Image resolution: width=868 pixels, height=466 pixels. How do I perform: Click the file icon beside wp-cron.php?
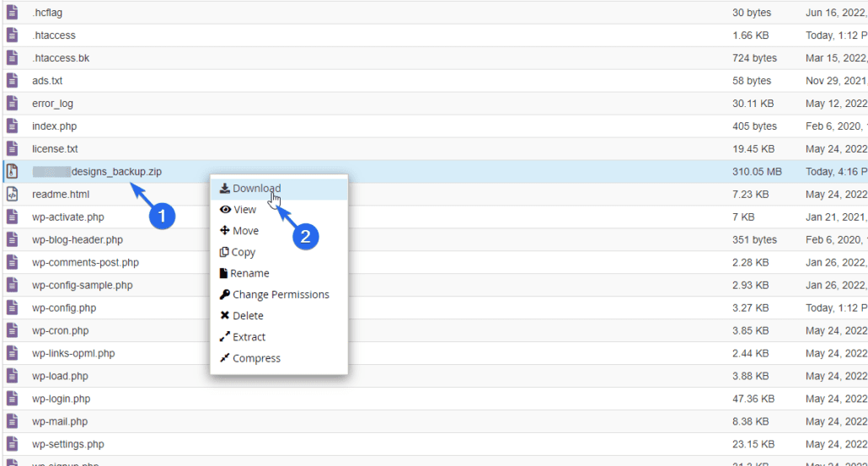[x=12, y=330]
